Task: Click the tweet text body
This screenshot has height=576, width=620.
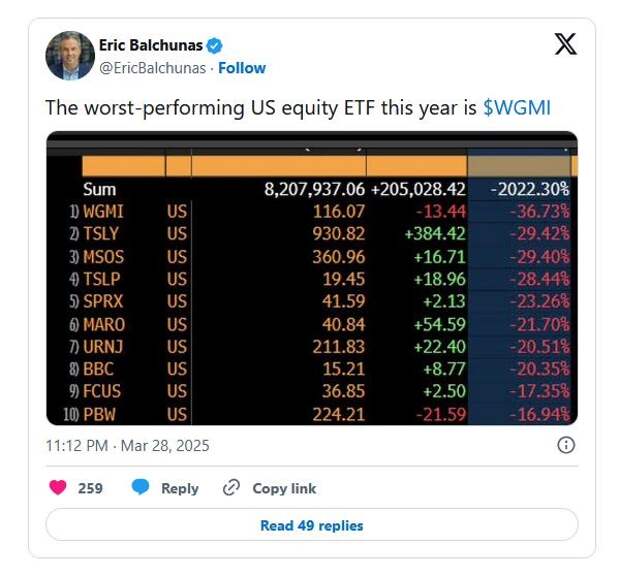Action: coord(260,108)
